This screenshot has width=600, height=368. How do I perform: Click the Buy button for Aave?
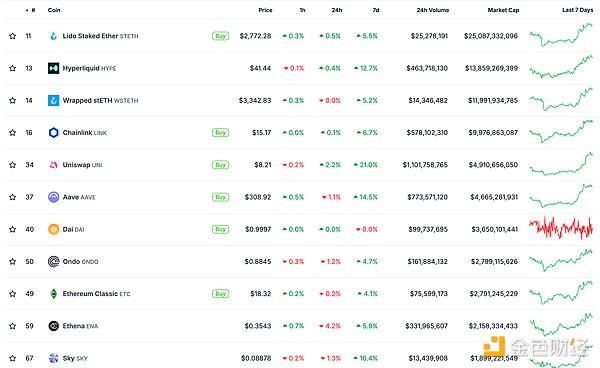220,197
